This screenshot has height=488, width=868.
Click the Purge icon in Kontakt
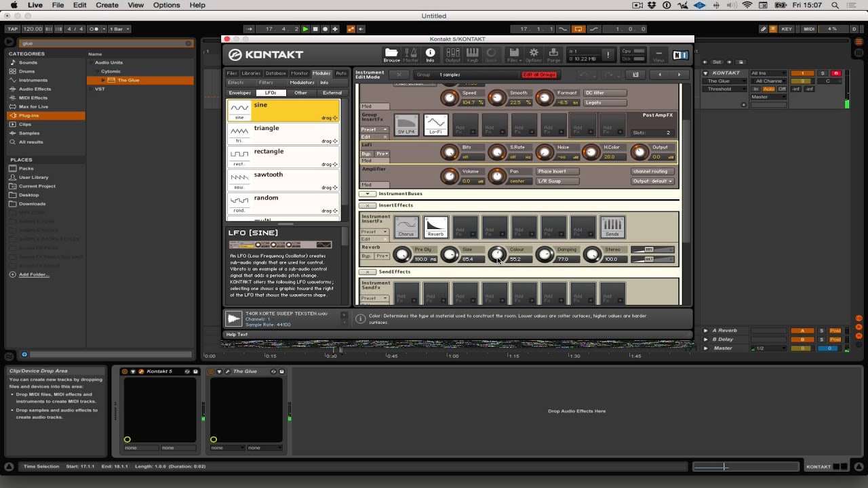(553, 54)
